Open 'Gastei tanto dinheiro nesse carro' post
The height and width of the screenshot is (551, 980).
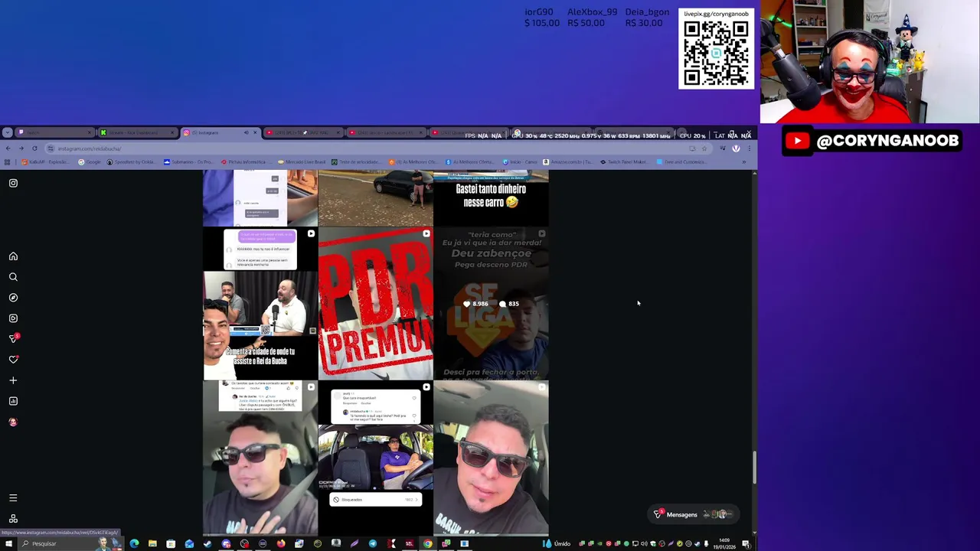tap(491, 199)
